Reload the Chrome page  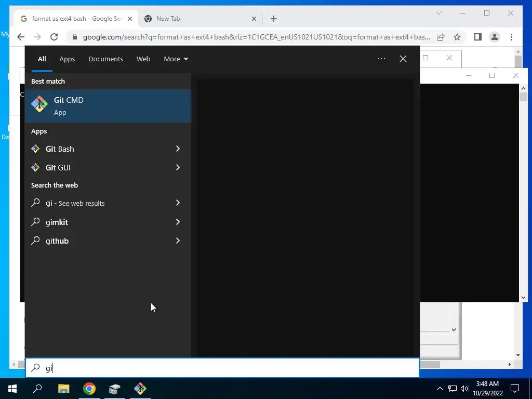pyautogui.click(x=54, y=37)
